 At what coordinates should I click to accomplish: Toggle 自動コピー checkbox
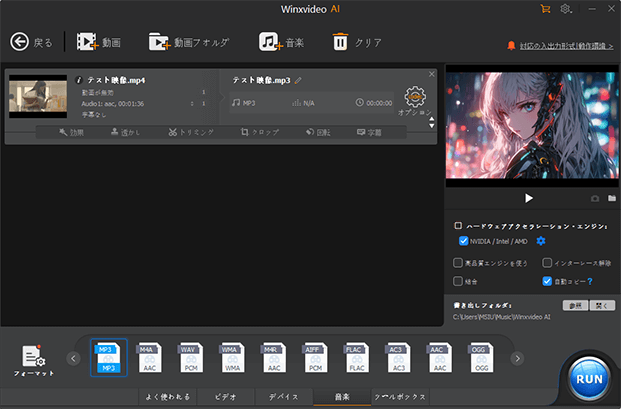coord(547,281)
